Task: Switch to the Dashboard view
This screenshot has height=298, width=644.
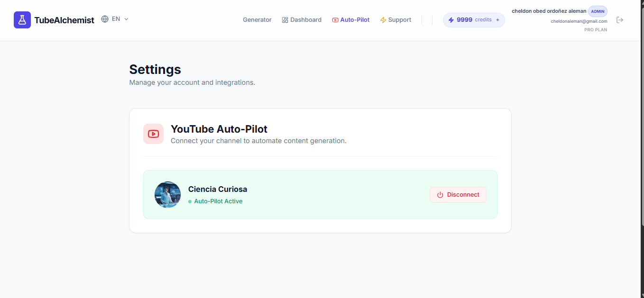Action: click(306, 19)
